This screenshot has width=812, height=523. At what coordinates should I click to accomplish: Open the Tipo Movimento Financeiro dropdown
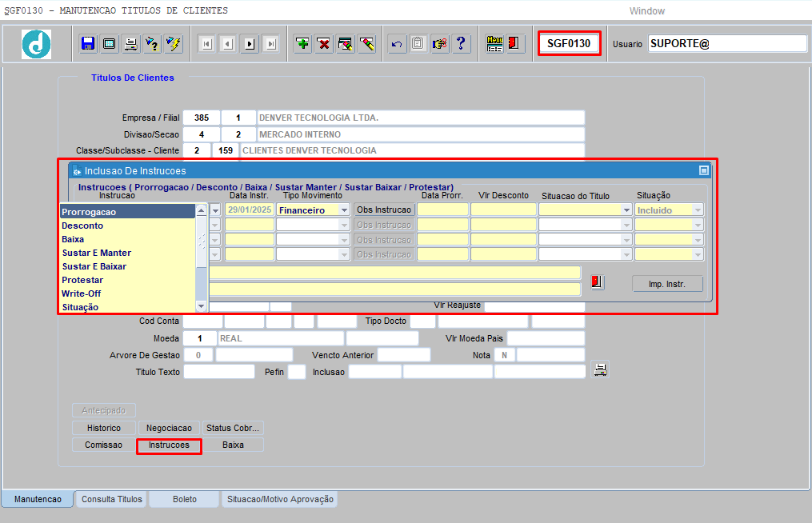point(344,210)
